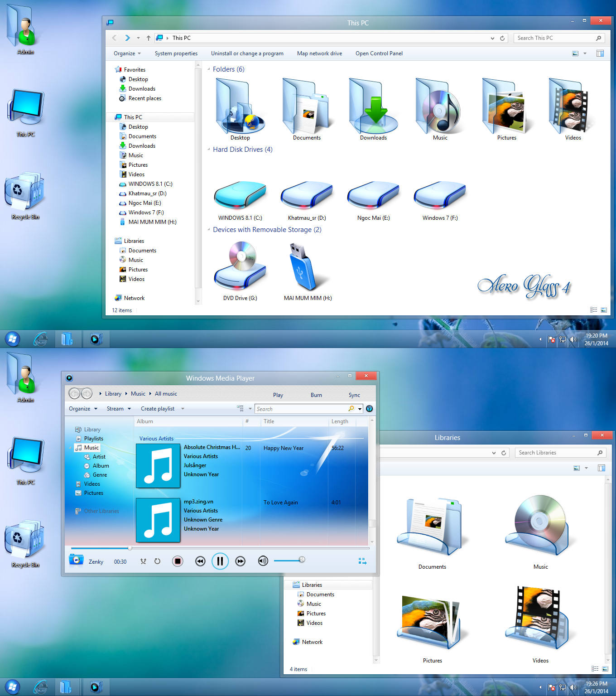The height and width of the screenshot is (696, 616).
Task: Expand the This PC address bar history dropdown
Action: point(492,38)
